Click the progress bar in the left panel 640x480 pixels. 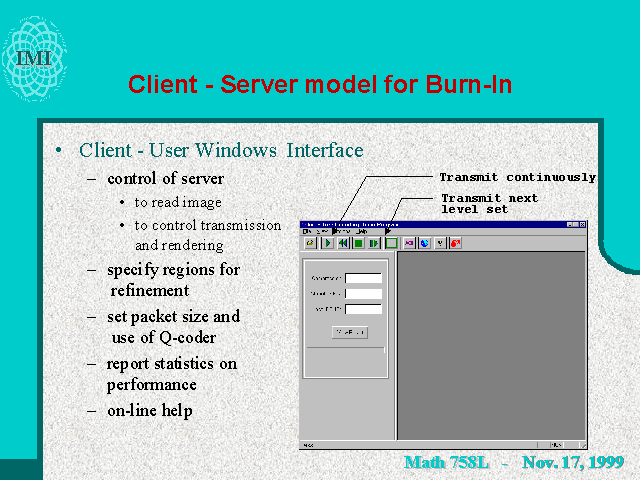pos(345,350)
